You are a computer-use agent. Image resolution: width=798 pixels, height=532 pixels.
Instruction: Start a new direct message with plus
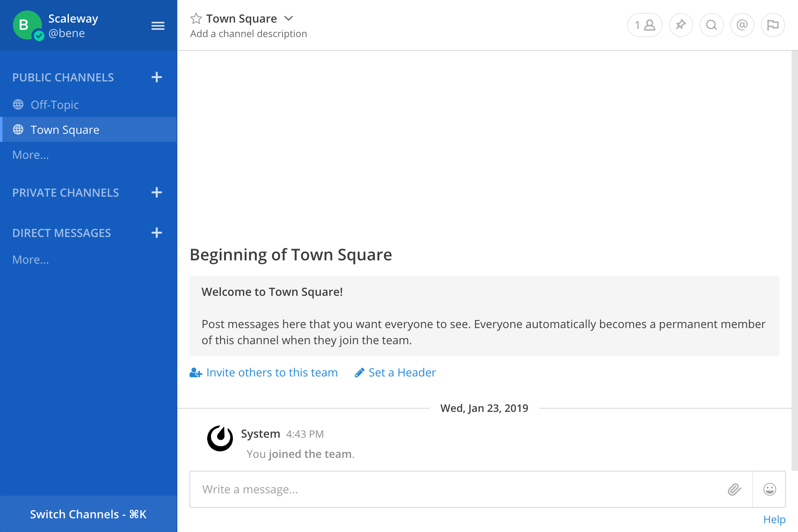pyautogui.click(x=157, y=233)
